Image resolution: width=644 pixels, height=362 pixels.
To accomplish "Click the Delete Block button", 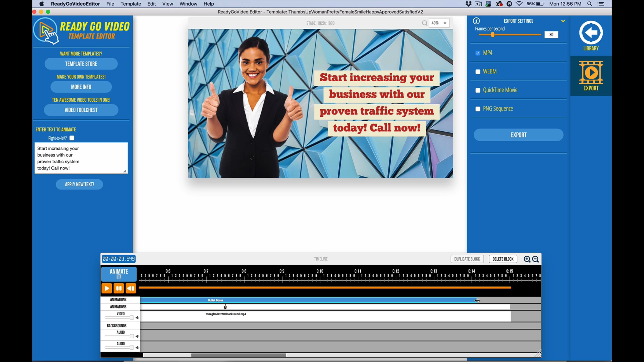I will [x=503, y=259].
